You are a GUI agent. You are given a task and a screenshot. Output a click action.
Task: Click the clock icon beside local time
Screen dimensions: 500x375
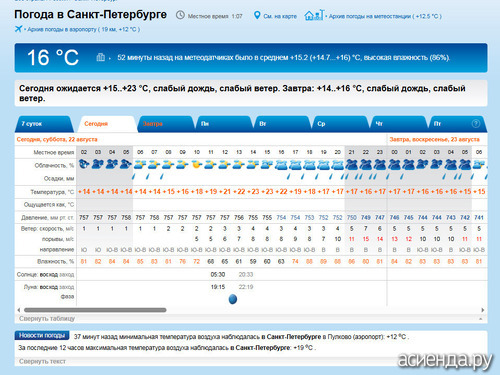180,15
